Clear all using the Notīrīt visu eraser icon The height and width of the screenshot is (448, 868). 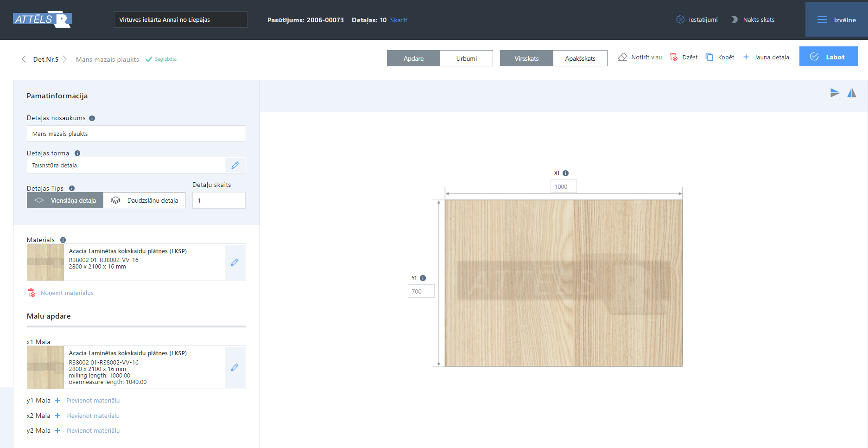point(622,57)
